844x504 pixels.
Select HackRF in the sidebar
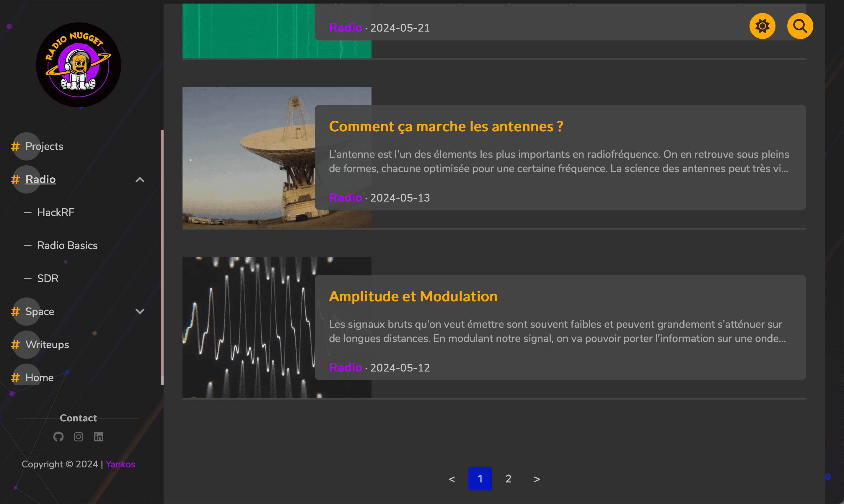pos(56,212)
